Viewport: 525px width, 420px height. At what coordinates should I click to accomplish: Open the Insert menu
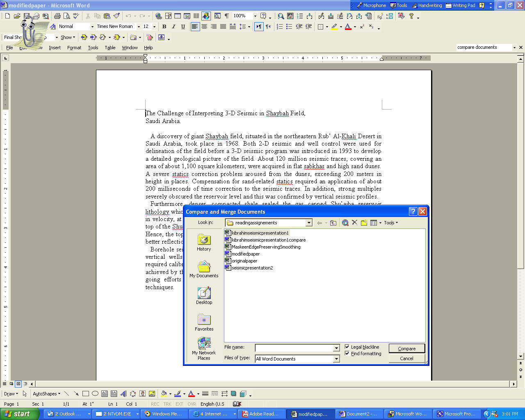pos(55,48)
